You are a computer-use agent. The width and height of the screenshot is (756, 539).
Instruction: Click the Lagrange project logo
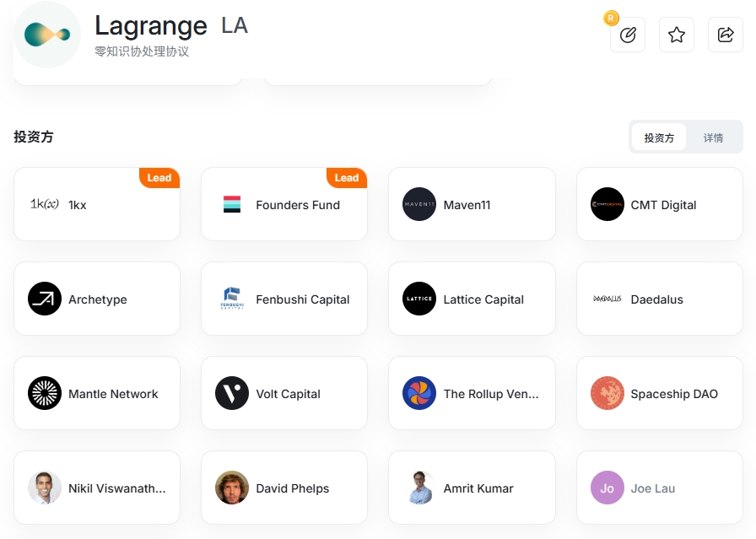pos(47,35)
